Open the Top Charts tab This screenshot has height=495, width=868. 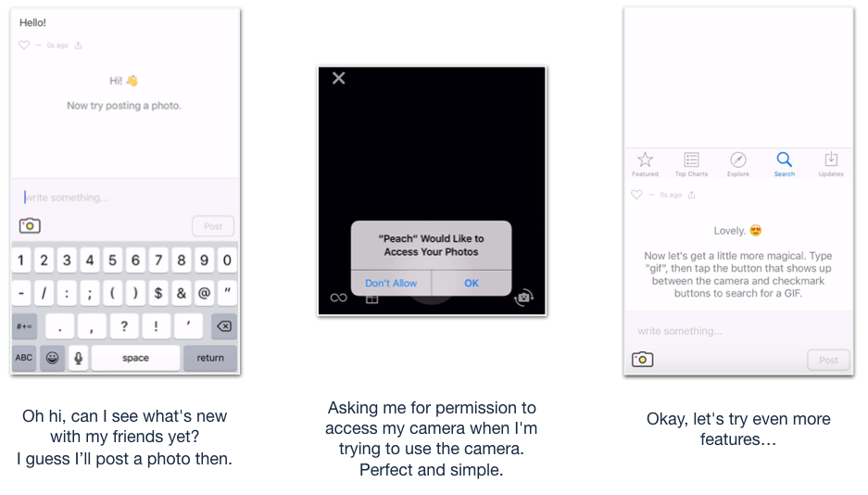691,164
